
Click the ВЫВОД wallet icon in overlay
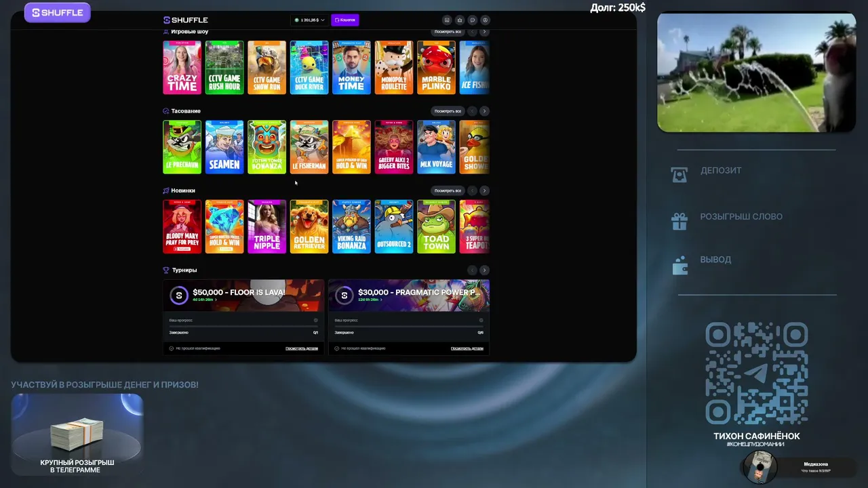(679, 265)
